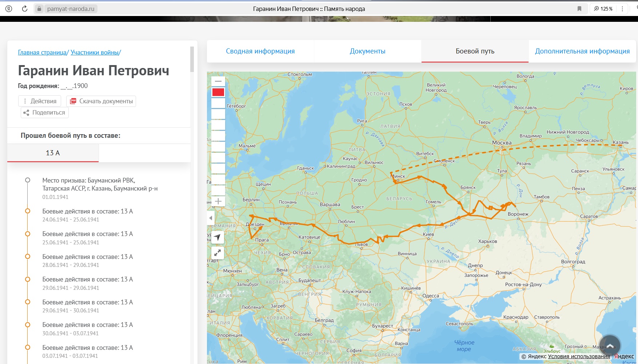638x364 pixels.
Task: Select timeline marker for 29.06.1941 - 30.06.1941
Action: (x=28, y=302)
